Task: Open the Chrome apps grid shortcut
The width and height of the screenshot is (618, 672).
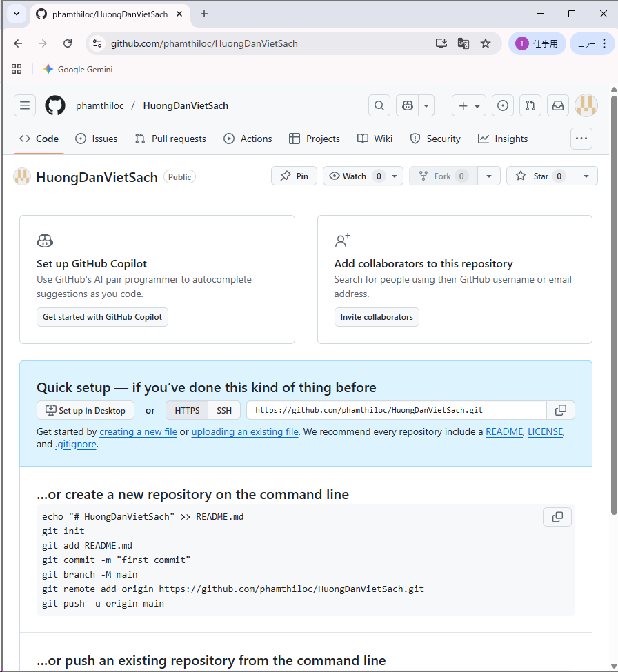Action: (17, 69)
